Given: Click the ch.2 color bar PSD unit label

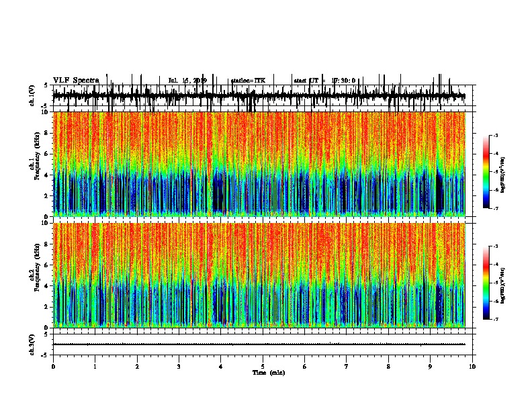Looking at the screenshot, I should [x=502, y=285].
